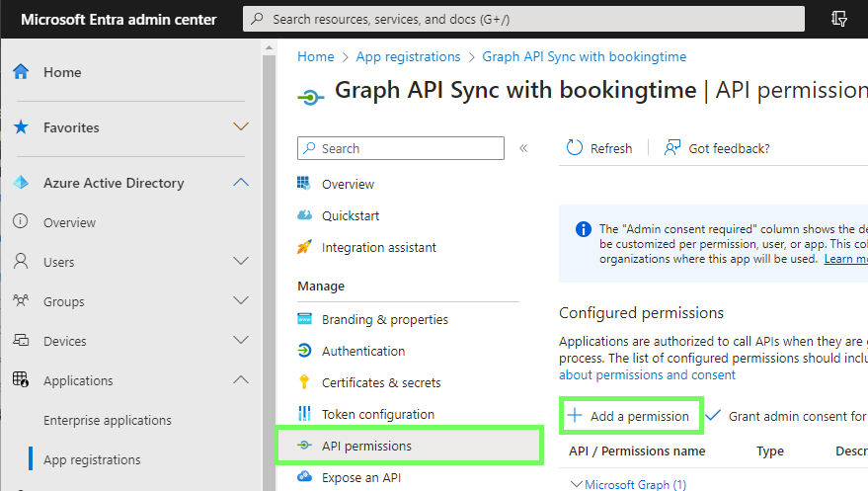Image resolution: width=868 pixels, height=491 pixels.
Task: Click the Azure Active Directory diamond icon
Action: tap(21, 182)
